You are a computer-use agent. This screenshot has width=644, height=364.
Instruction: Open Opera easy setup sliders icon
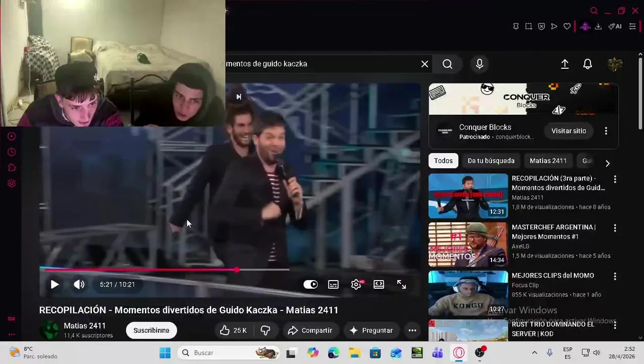click(632, 26)
